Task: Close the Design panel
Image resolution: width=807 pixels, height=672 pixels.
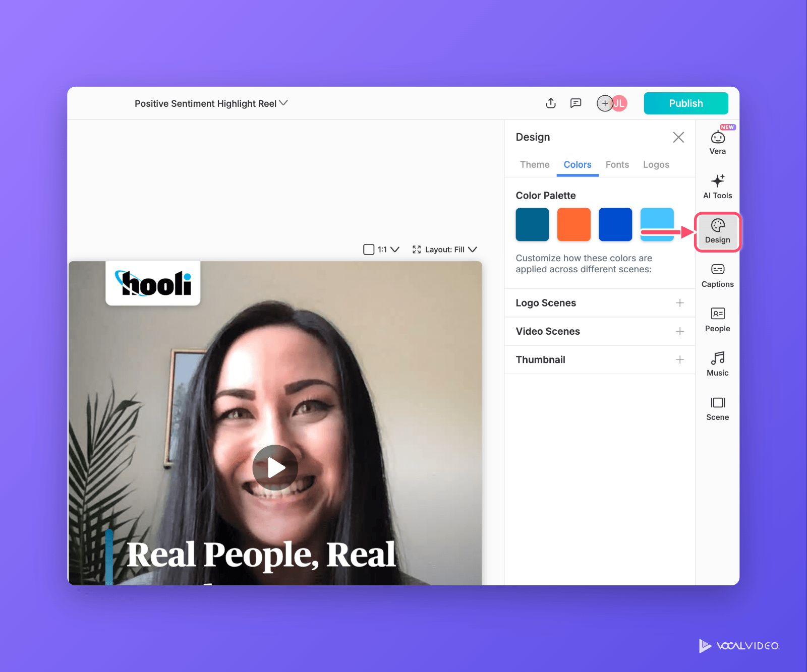Action: click(678, 137)
